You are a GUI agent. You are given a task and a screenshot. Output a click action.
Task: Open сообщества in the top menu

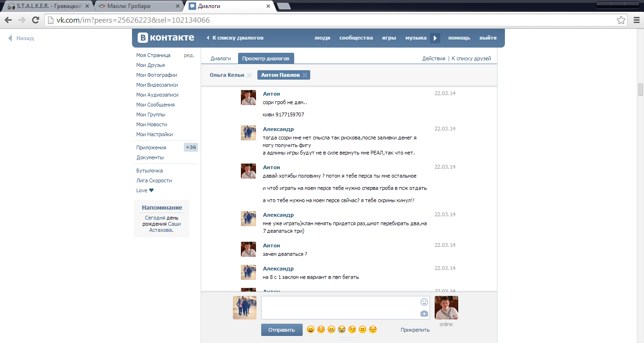[x=356, y=38]
